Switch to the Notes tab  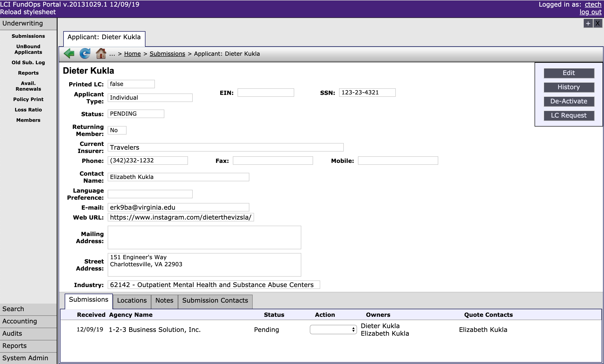pos(164,301)
